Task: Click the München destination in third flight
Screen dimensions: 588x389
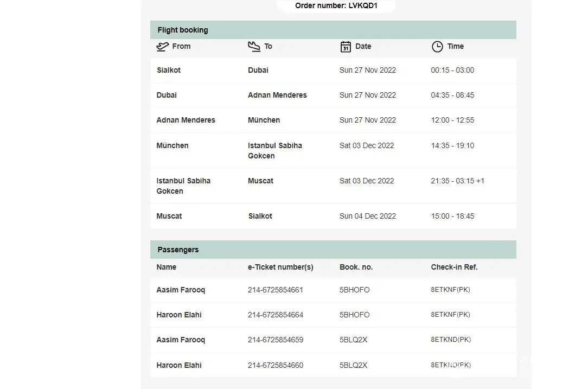Action: (264, 120)
